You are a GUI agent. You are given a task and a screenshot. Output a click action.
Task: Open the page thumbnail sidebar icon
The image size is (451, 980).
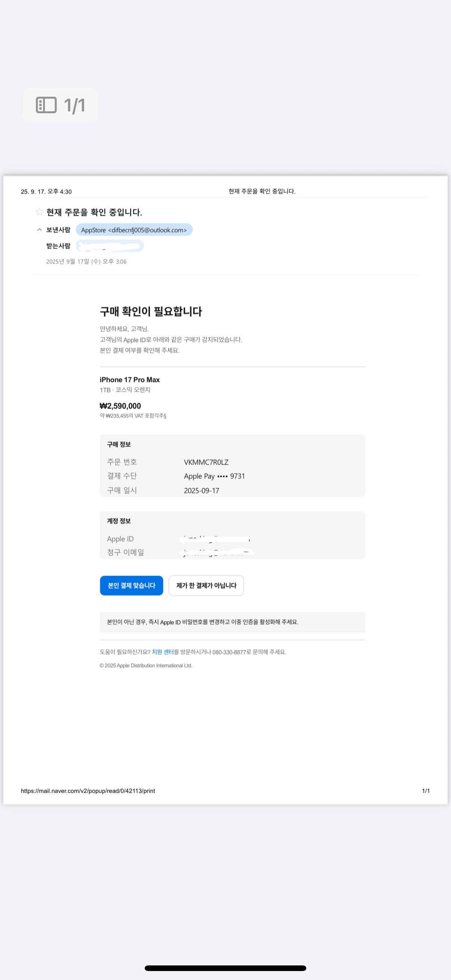click(x=46, y=105)
